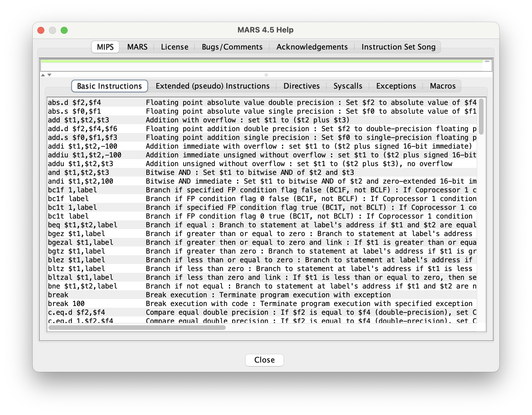This screenshot has width=532, height=415.
Task: Open the Instruction Set Song tab
Action: click(x=398, y=47)
